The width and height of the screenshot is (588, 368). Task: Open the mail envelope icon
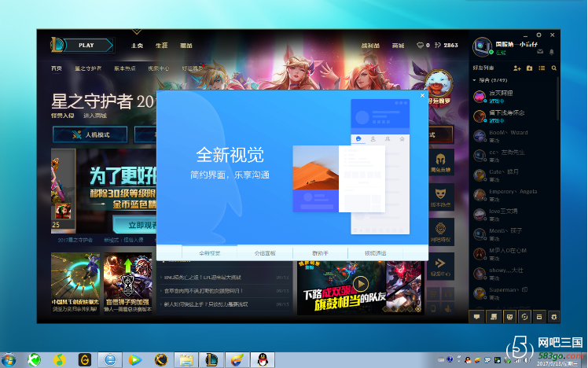coord(540,52)
